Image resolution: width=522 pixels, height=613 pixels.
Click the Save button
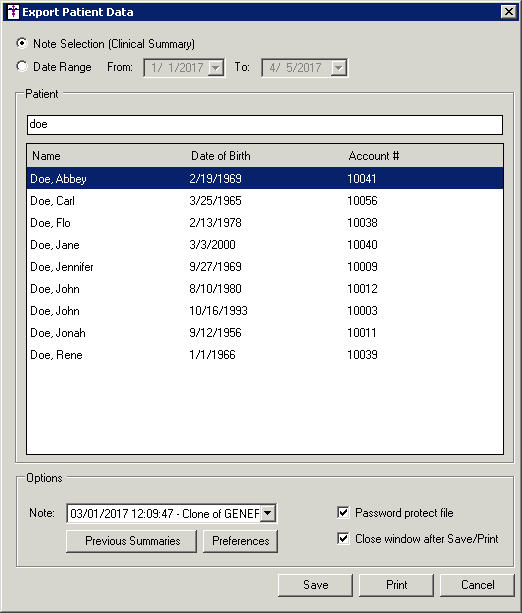point(316,585)
